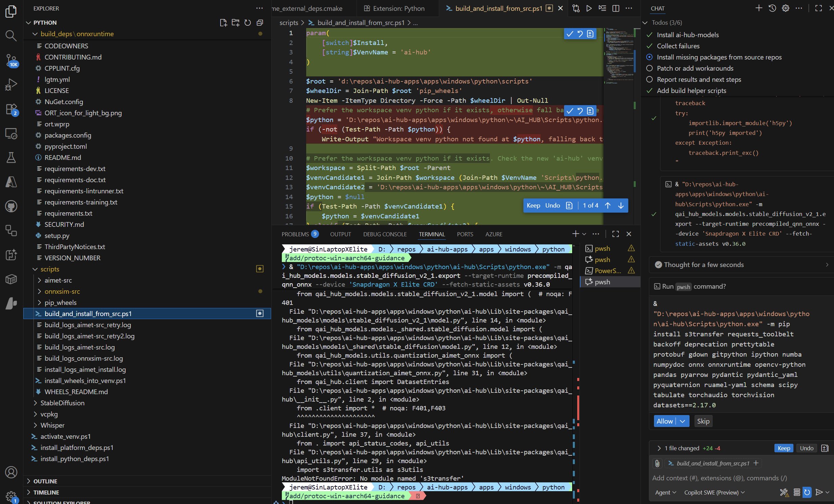Image resolution: width=834 pixels, height=504 pixels.
Task: Split the editor to the right
Action: (x=616, y=8)
